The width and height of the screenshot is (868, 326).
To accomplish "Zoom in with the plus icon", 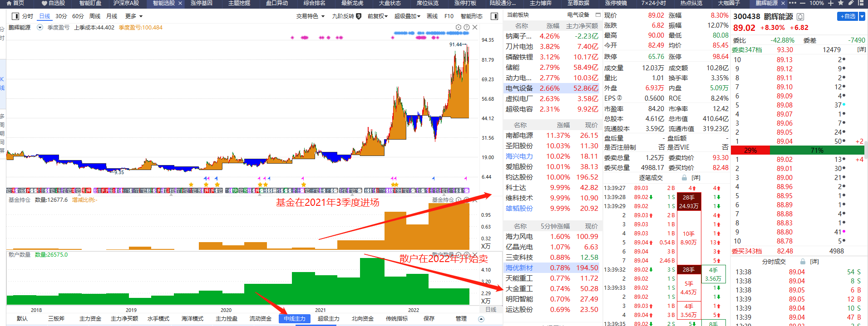I will pos(831,3).
